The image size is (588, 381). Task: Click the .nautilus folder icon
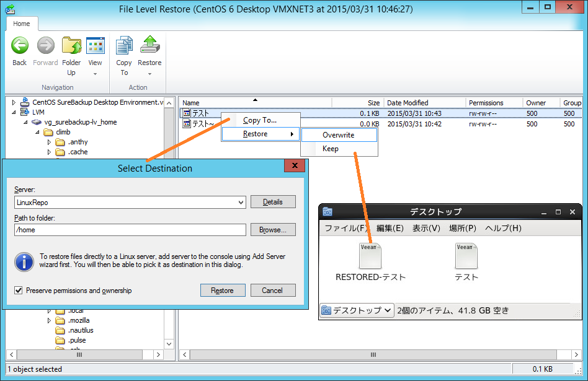pos(60,330)
